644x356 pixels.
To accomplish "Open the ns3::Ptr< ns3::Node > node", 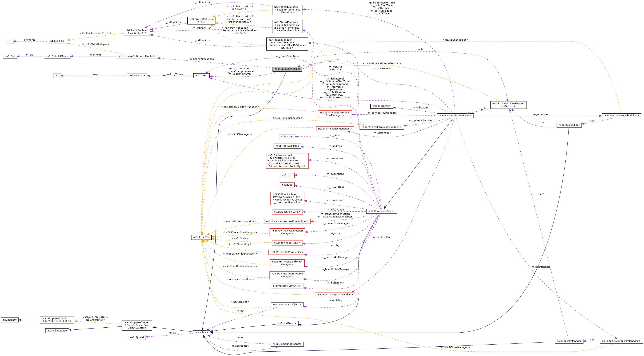I will [x=287, y=243].
